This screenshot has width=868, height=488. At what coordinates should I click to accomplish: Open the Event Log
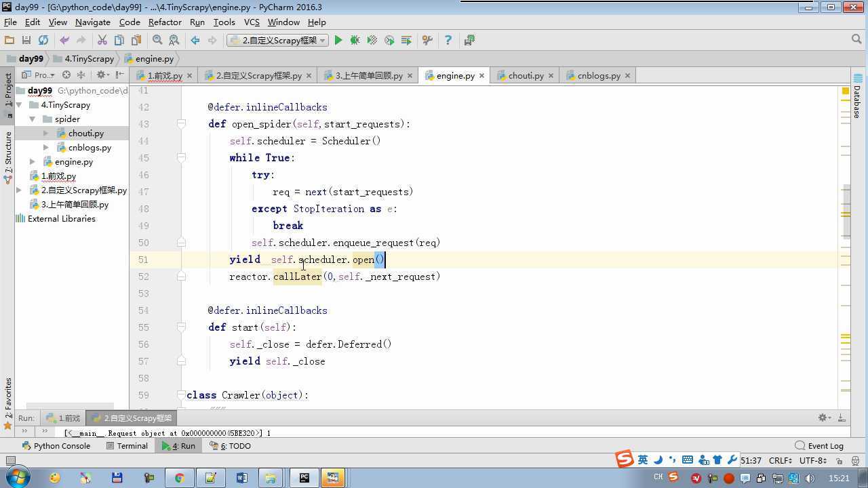pos(819,446)
